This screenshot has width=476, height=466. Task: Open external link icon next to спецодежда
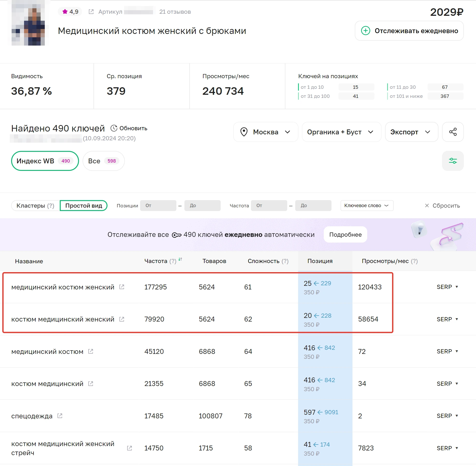(x=60, y=416)
